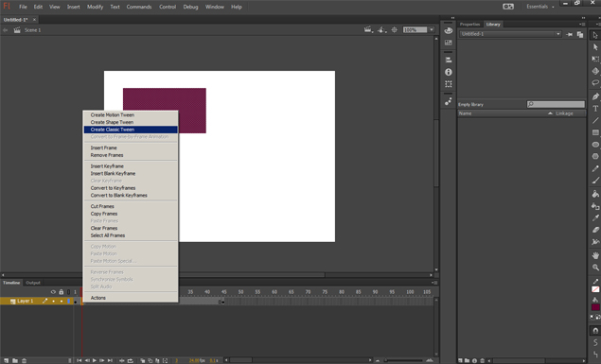Select the Text tool
601x364 pixels.
(x=595, y=109)
